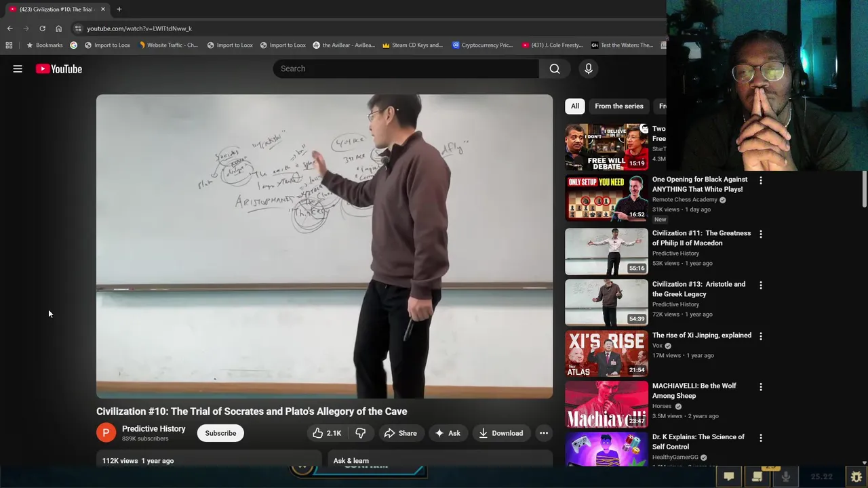Image resolution: width=868 pixels, height=488 pixels.
Task: Open Xi's Rise video thumbnail
Action: 607,353
